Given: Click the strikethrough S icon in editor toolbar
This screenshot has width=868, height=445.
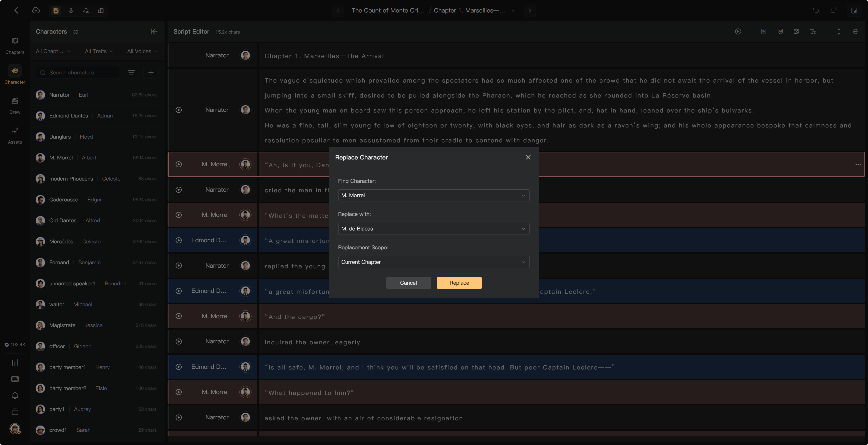Looking at the screenshot, I should pos(855,31).
